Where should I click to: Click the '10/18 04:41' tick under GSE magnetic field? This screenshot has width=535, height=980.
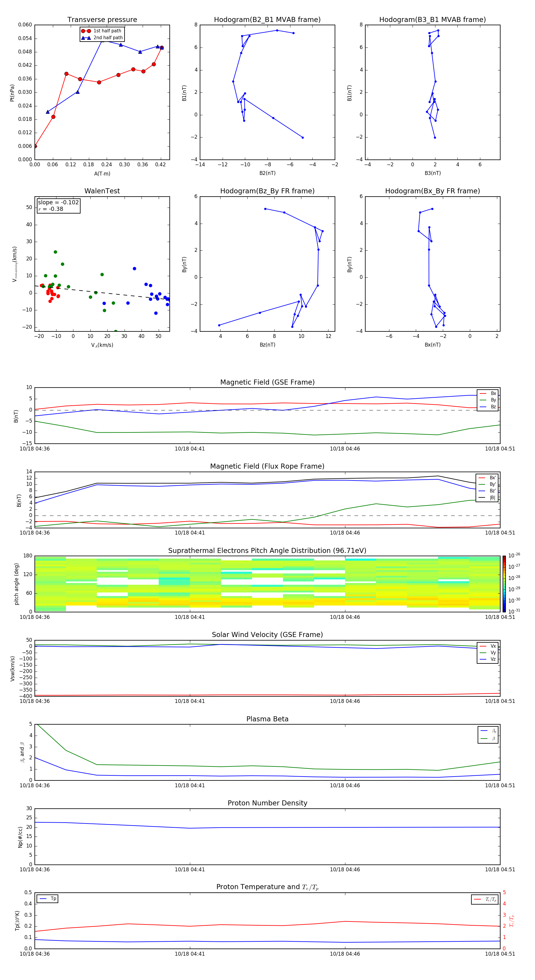point(190,449)
